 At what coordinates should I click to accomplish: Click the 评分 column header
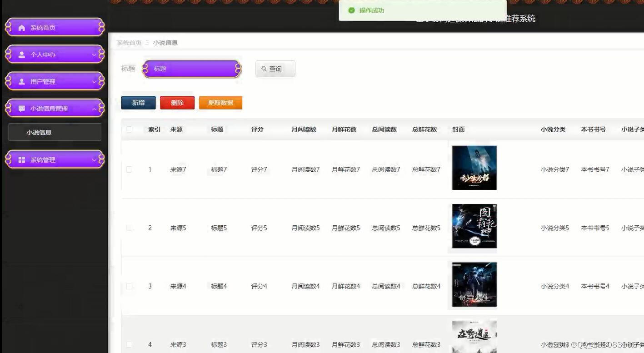pos(257,129)
